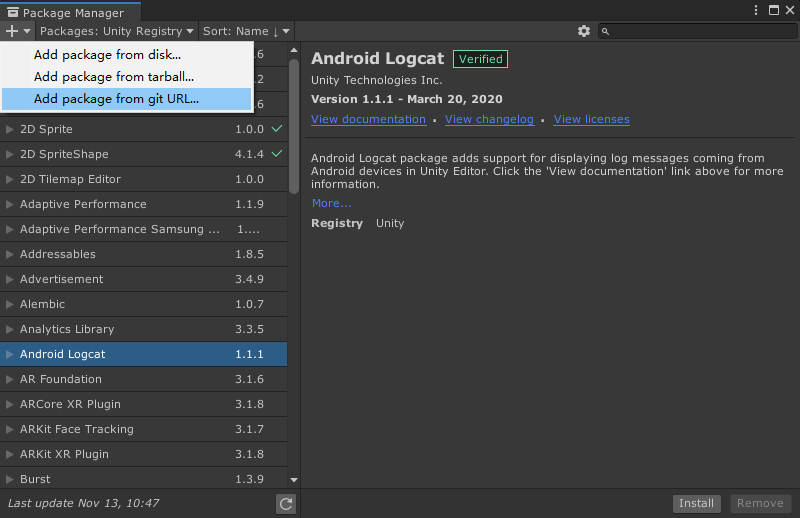Expand the Analytics Library versions
Screen dimensions: 800x518
pyautogui.click(x=9, y=329)
